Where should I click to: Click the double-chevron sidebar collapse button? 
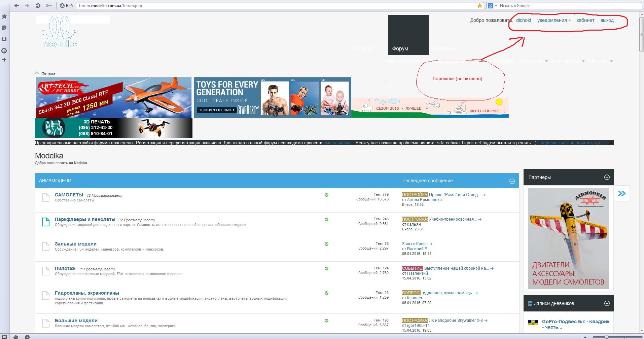[x=621, y=193]
